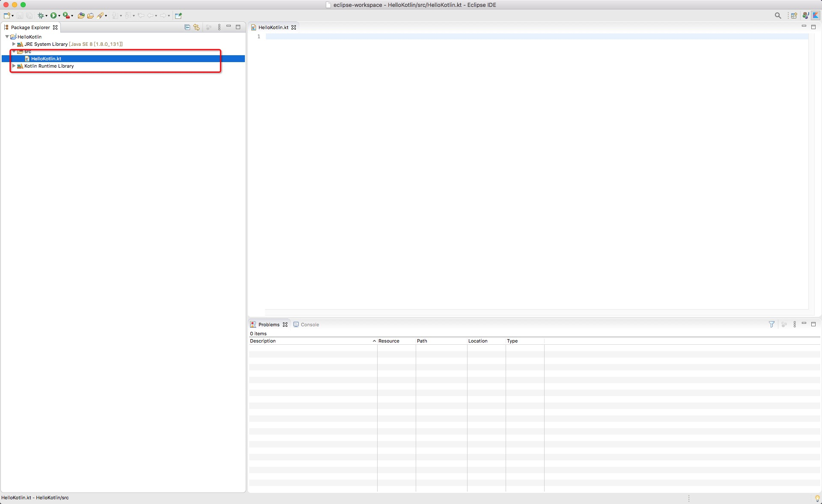
Task: Select the HelloKotlin project in tree
Action: pos(30,37)
